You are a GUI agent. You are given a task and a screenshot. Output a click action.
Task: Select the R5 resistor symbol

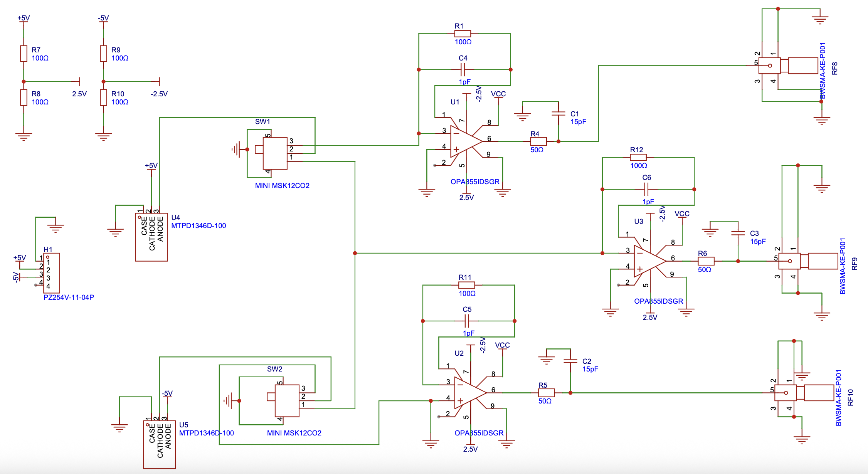pos(546,393)
